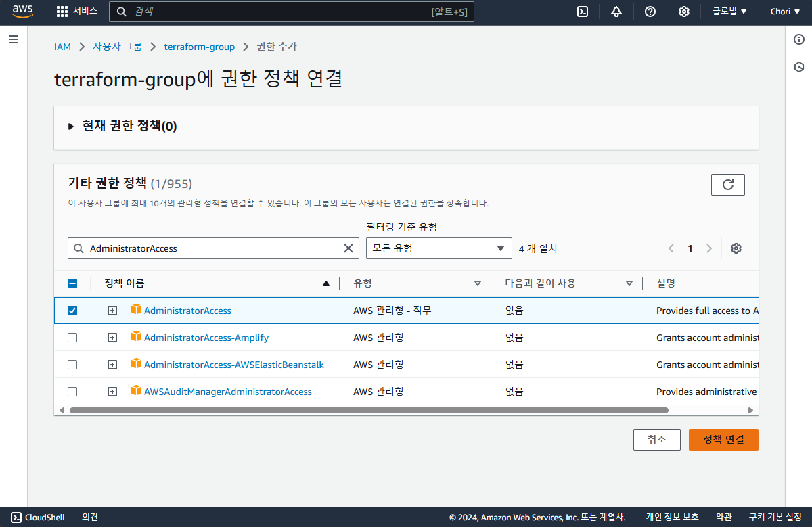Open the hexagon icon on right sidebar
Viewport: 812px width, 527px height.
(799, 67)
